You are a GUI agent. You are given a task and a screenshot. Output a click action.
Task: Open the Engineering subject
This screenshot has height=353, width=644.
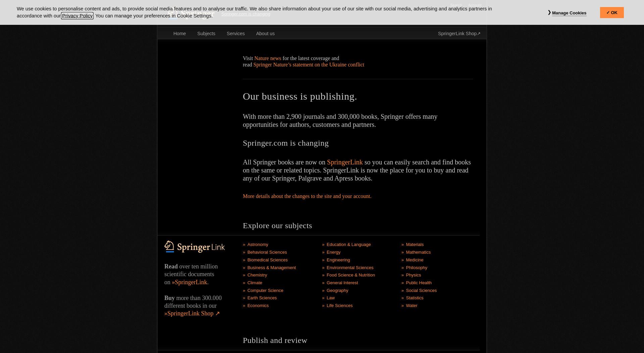tap(338, 260)
